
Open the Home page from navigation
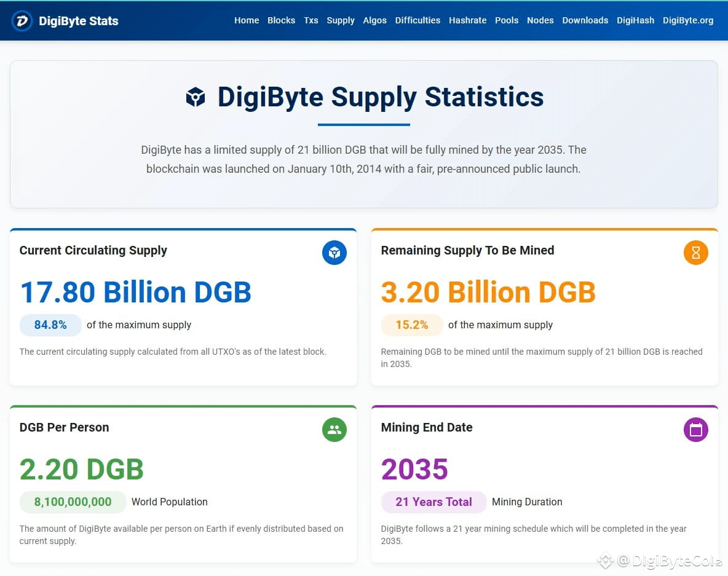247,20
